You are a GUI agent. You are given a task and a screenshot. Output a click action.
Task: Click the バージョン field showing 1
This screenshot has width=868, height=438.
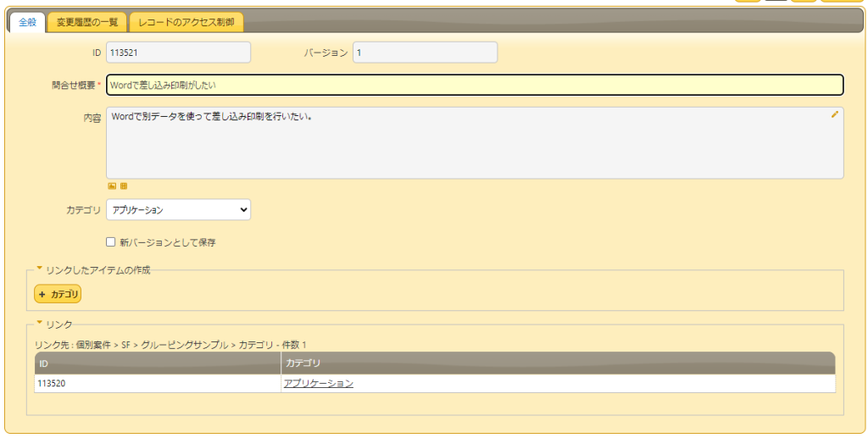tap(426, 53)
